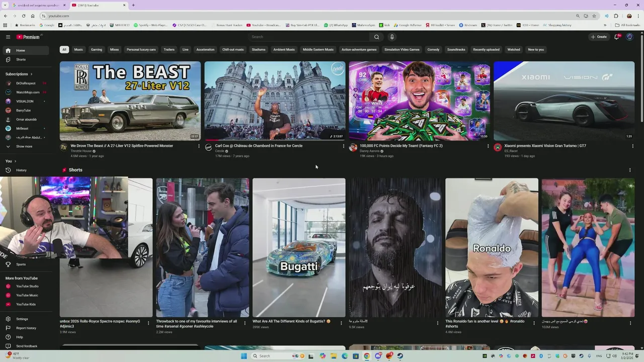Start voice search with microphone icon
The image size is (644, 362).
(392, 37)
